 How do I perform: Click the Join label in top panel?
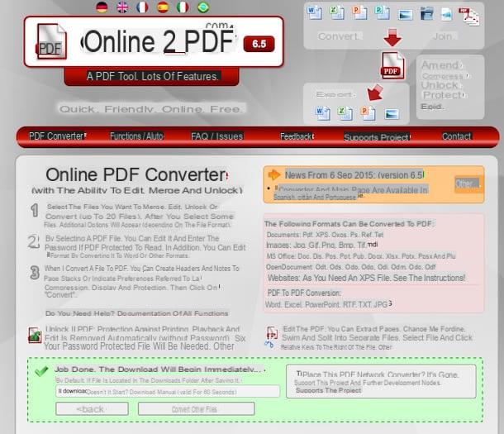pos(443,36)
